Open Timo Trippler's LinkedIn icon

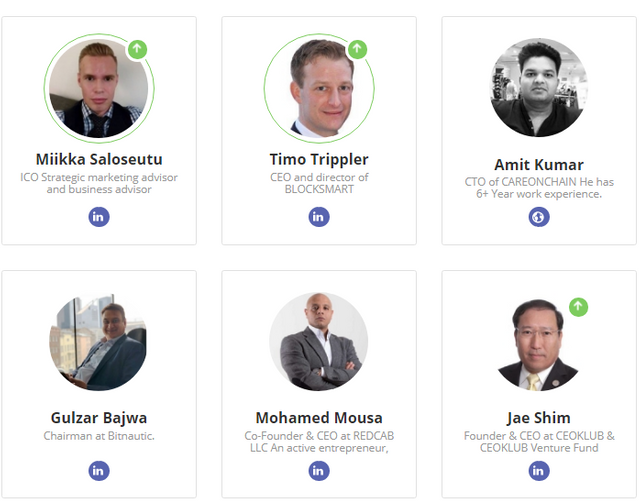(319, 217)
